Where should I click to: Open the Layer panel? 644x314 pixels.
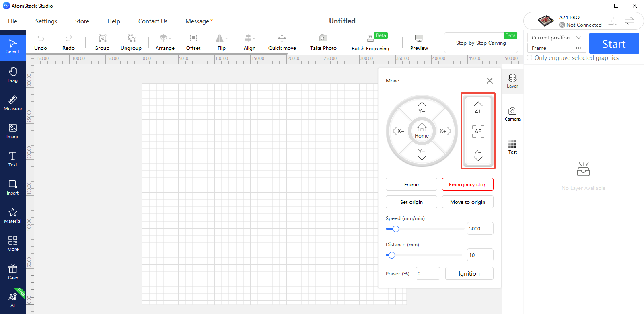point(512,81)
